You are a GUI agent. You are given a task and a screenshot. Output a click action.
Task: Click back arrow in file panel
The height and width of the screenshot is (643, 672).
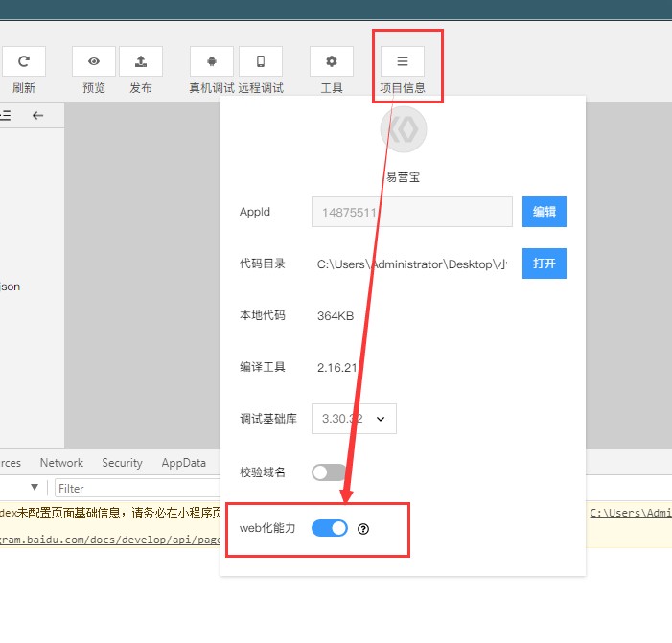click(38, 115)
